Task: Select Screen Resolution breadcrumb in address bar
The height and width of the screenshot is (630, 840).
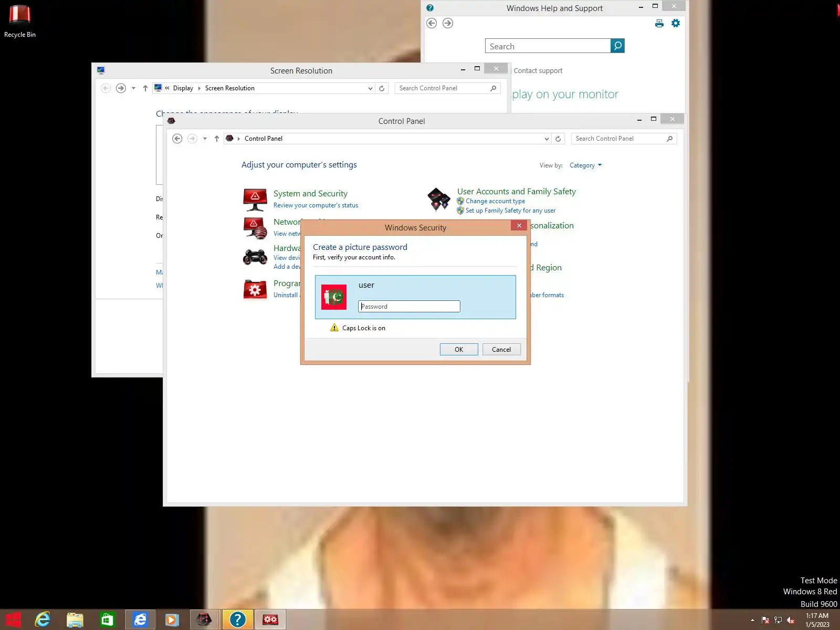Action: click(230, 88)
